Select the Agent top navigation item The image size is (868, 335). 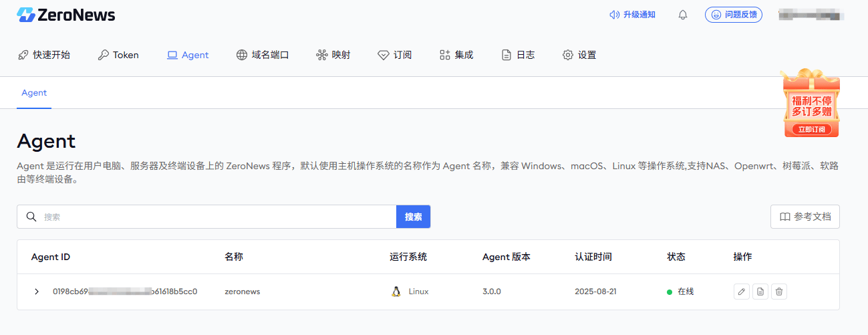(188, 55)
